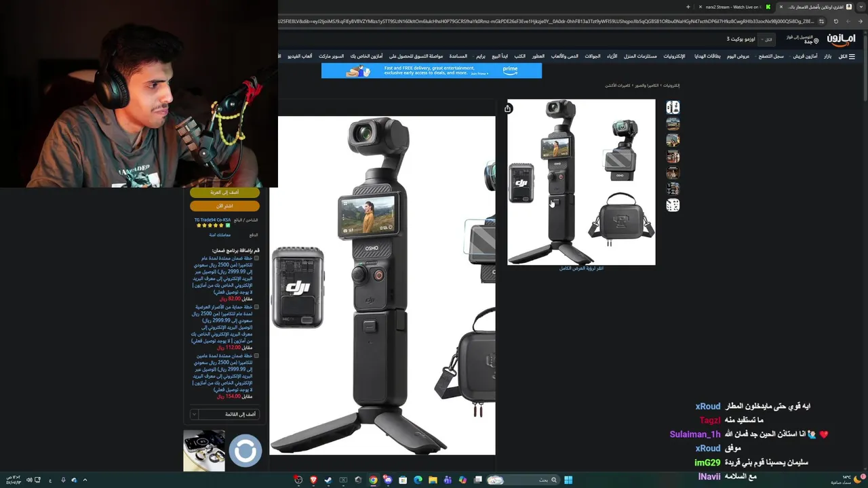Open the seller TG Trade94 Co-KSA link
868x488 pixels.
[x=212, y=220]
